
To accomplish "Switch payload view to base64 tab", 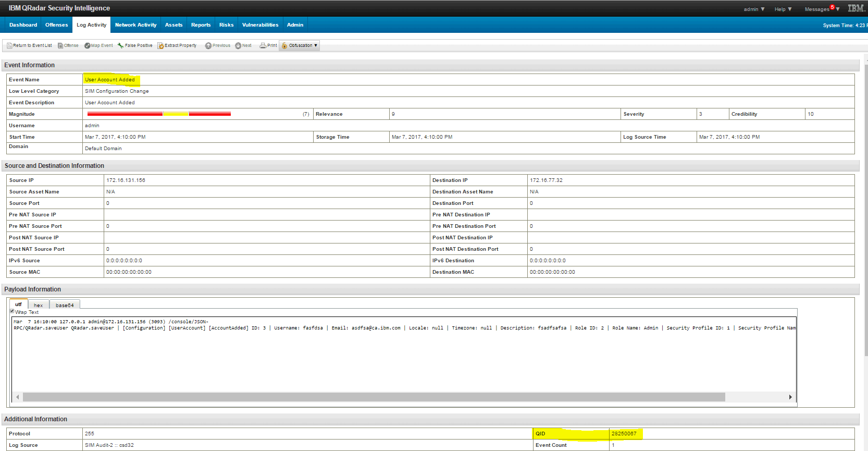I will (65, 305).
